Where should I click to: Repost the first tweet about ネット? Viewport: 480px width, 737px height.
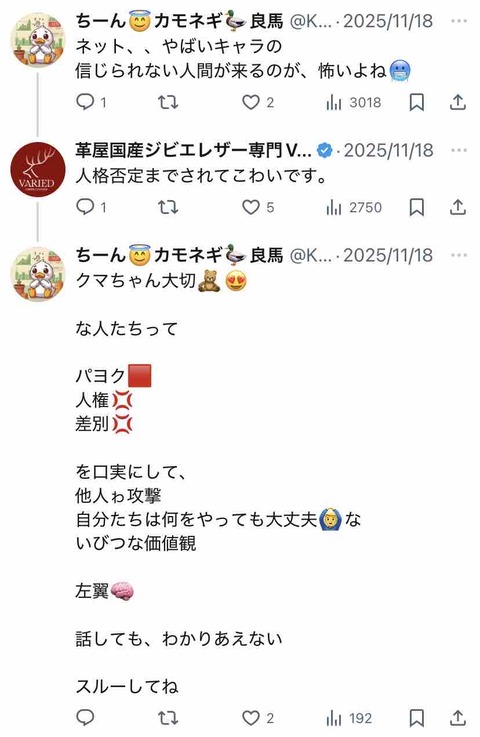[168, 102]
